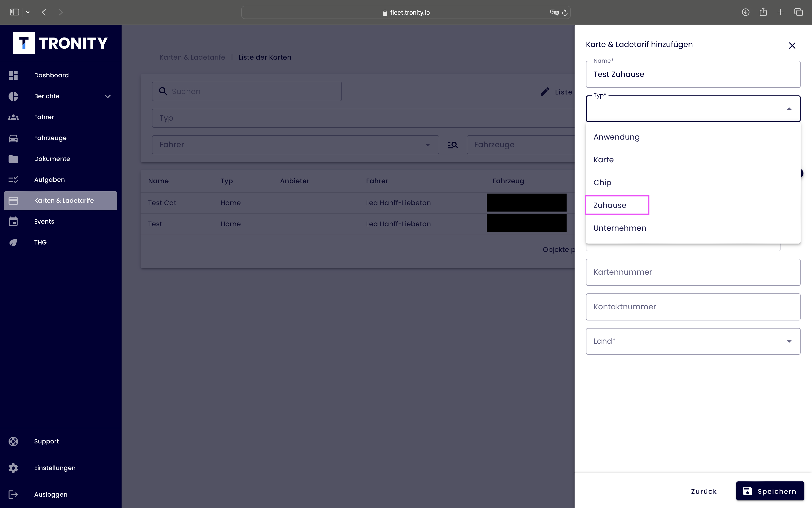Click the Dashboard icon in sidebar
This screenshot has width=812, height=508.
click(x=13, y=75)
